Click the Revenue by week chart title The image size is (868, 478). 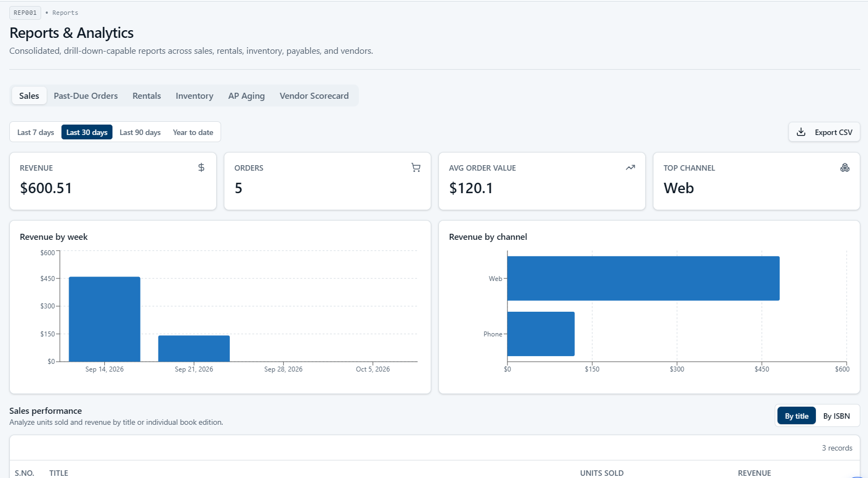[x=54, y=237]
